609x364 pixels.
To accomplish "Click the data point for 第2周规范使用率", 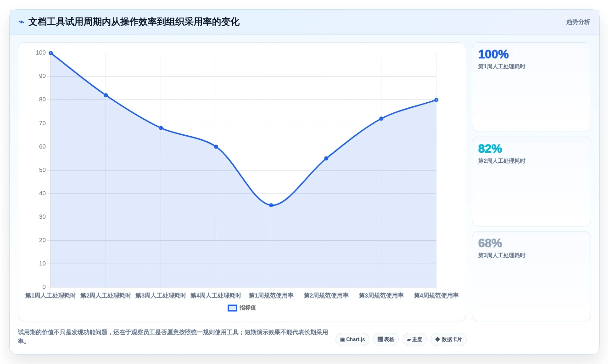I will 326,158.
